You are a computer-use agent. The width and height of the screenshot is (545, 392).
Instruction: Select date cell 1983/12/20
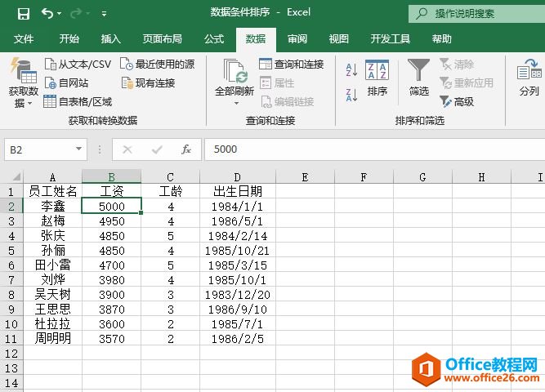point(238,295)
